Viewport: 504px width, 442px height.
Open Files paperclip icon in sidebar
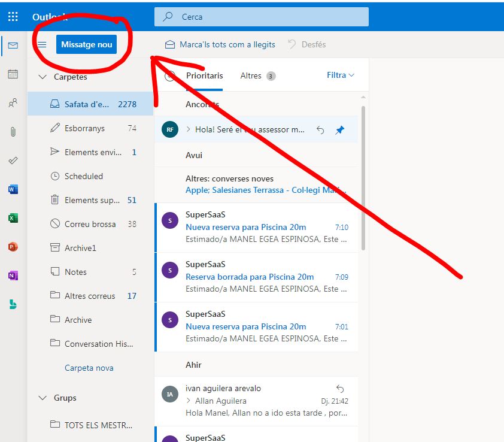[x=13, y=132]
